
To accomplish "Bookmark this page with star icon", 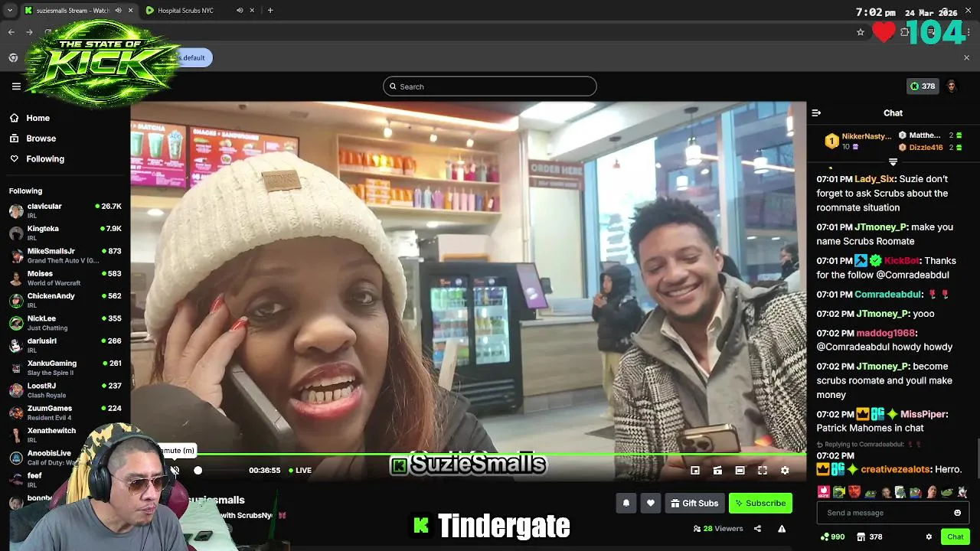I will 861,32.
